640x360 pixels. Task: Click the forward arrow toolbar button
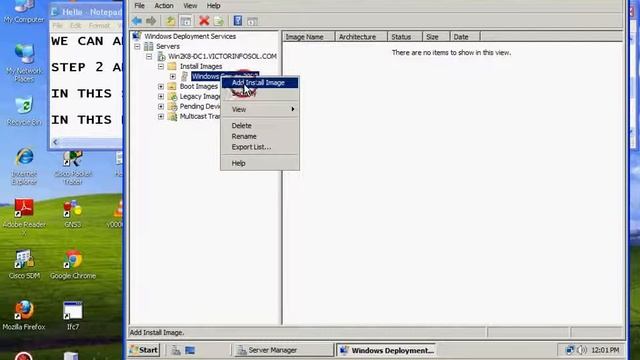coord(151,21)
